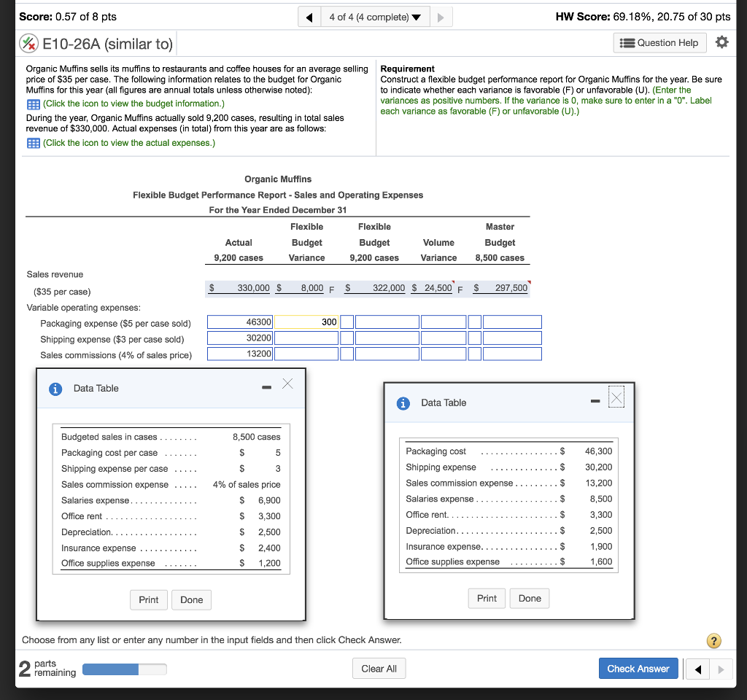Click Packaging master budget input field
Viewport: 747px width, 700px height.
pos(512,322)
